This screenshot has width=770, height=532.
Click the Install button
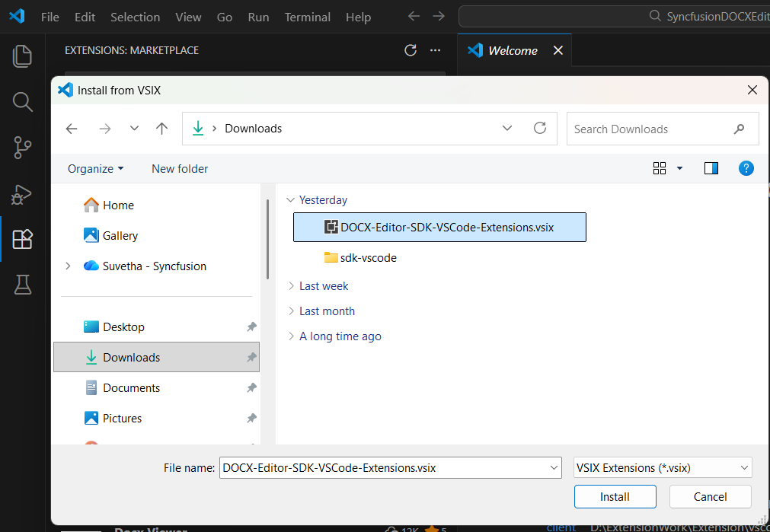[615, 497]
